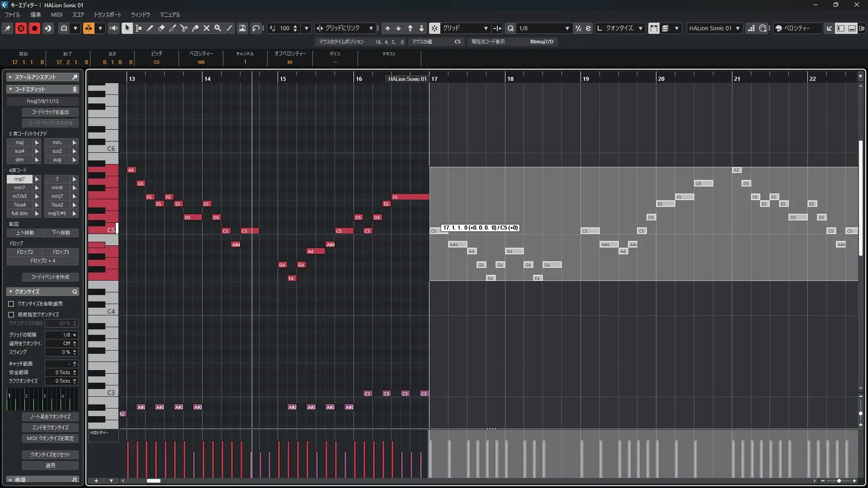Select the Zoom magnifier tool
This screenshot has width=868, height=488.
click(217, 28)
